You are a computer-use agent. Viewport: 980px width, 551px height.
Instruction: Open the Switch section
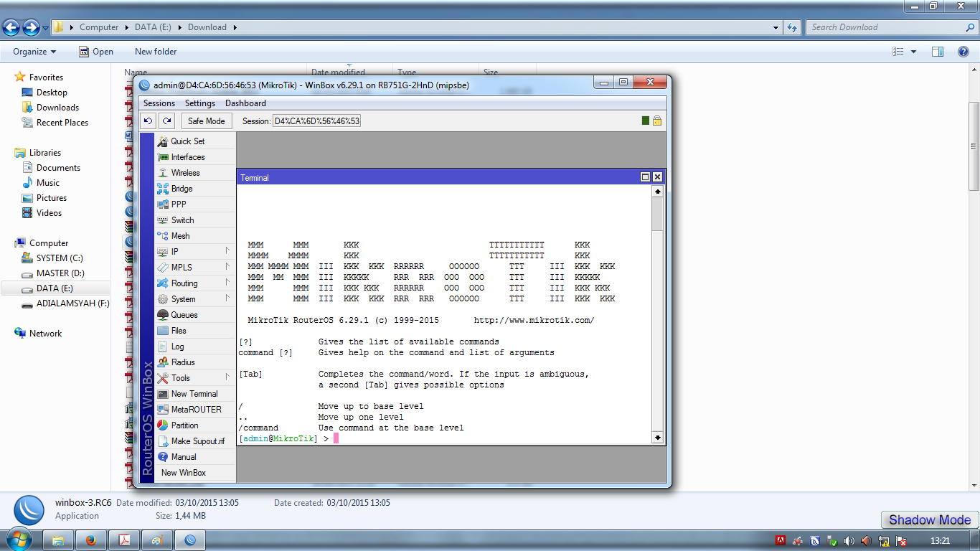[x=195, y=220]
